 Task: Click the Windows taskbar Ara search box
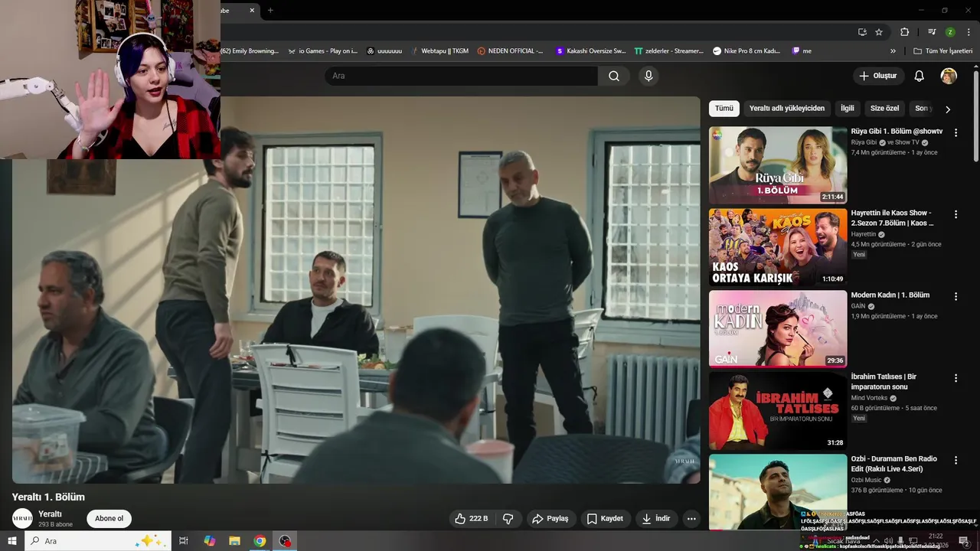[98, 541]
